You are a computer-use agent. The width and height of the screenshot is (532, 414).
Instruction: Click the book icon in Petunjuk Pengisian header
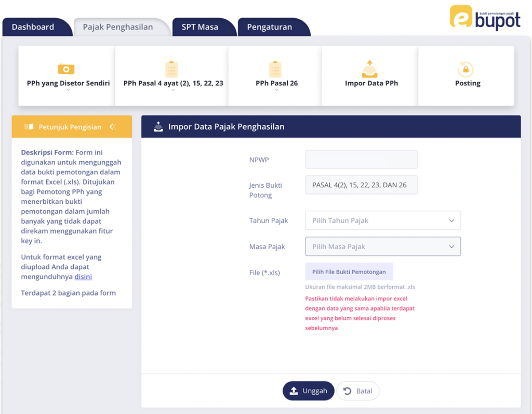(x=29, y=127)
